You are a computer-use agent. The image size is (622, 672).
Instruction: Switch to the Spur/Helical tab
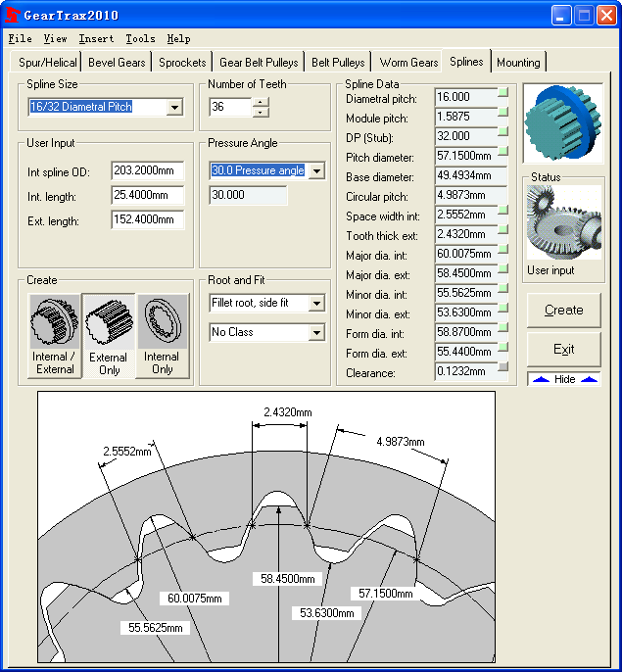point(47,63)
